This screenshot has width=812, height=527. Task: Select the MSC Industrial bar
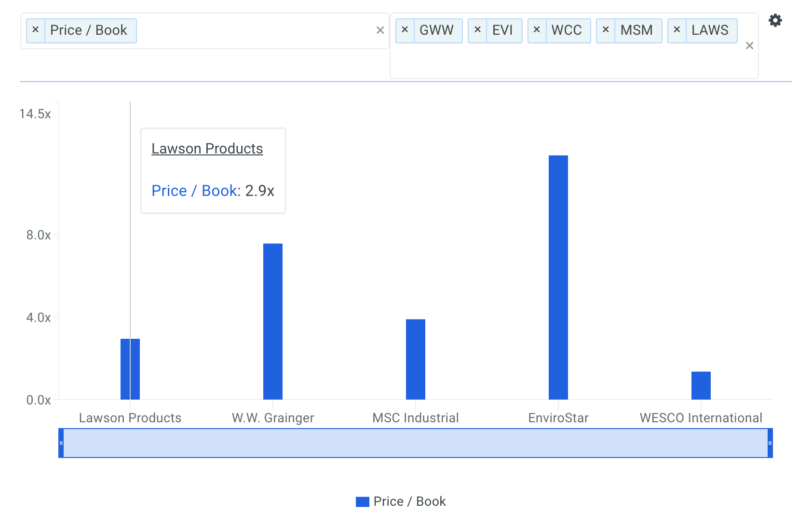tap(416, 360)
